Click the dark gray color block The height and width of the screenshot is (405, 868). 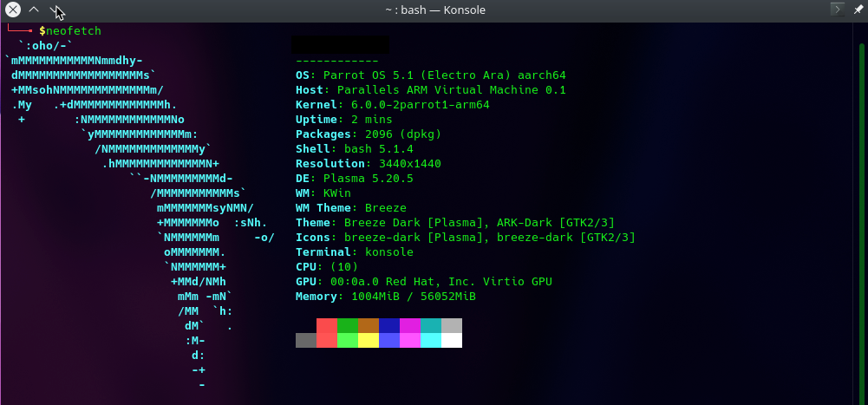click(x=306, y=340)
